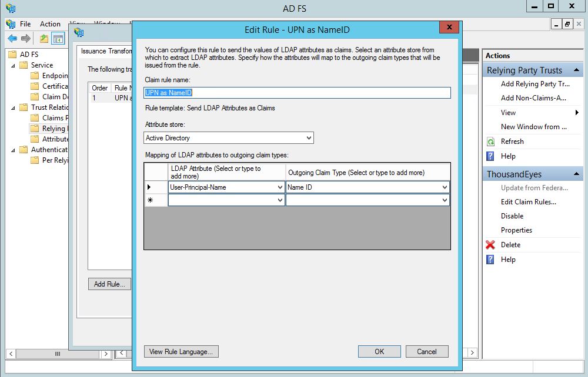Collapse the Trust Relationships tree node
This screenshot has width=588, height=377.
(14, 107)
